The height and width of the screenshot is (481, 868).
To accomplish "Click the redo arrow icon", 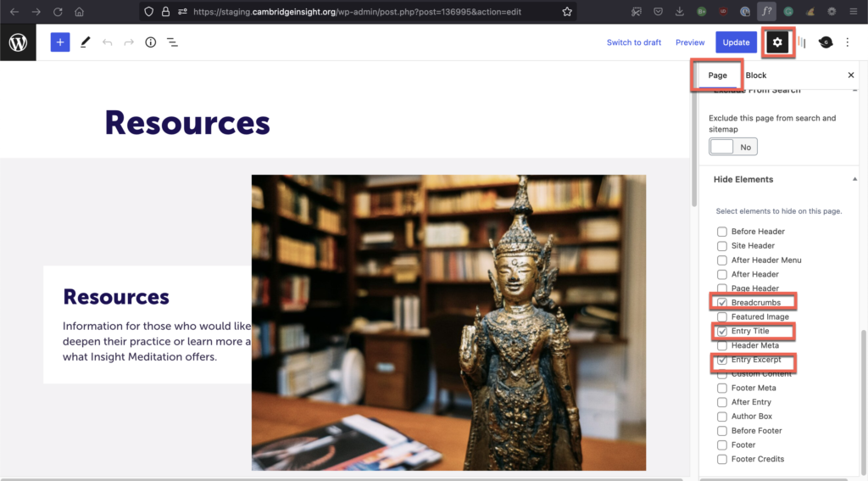I will [129, 42].
